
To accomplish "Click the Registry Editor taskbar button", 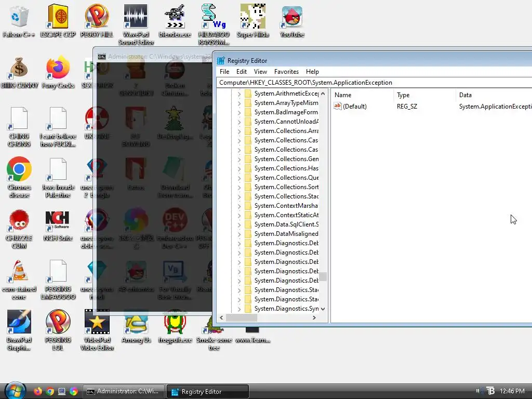I will click(x=208, y=391).
